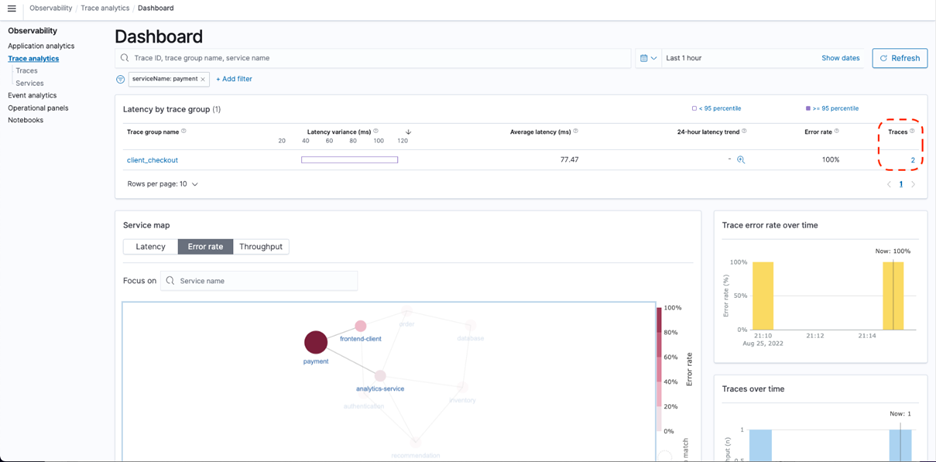Expand the Rows per page dropdown
The width and height of the screenshot is (936, 462).
[x=162, y=184]
